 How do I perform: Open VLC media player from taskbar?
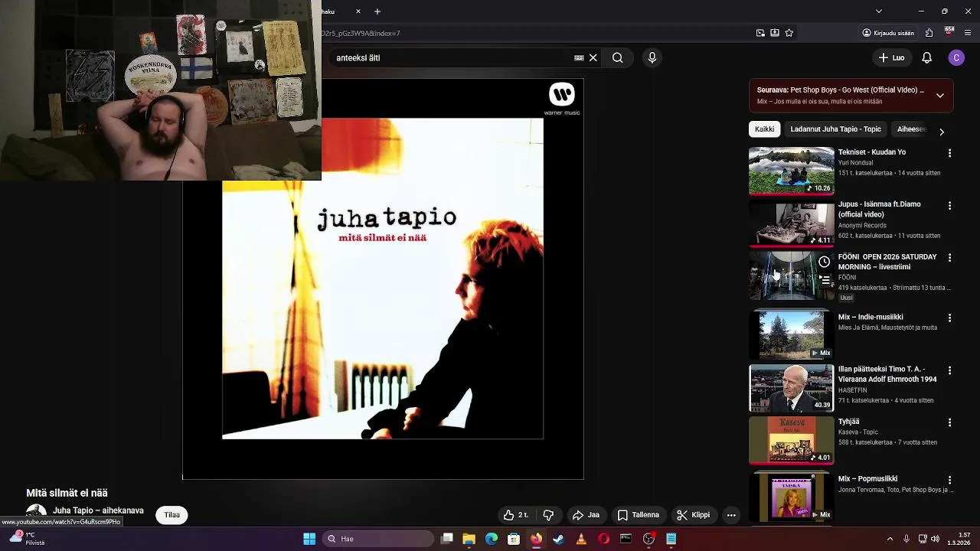tap(581, 539)
